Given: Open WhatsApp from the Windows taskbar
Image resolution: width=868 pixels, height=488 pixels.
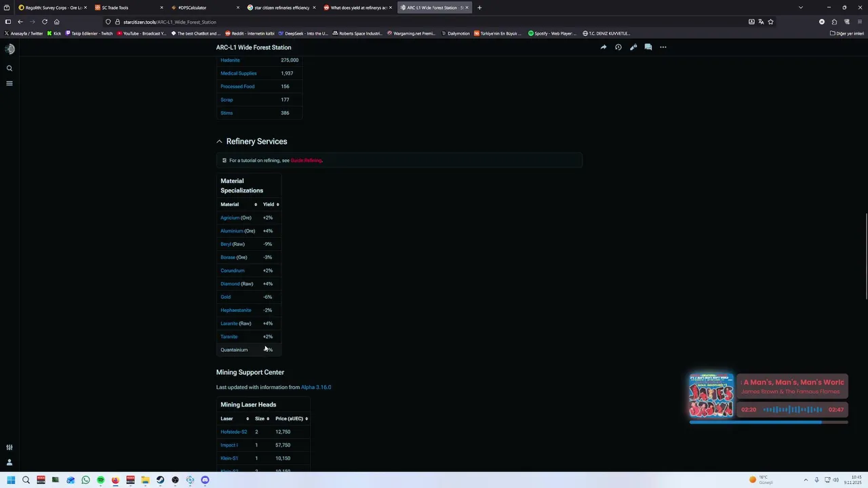Looking at the screenshot, I should click(85, 480).
